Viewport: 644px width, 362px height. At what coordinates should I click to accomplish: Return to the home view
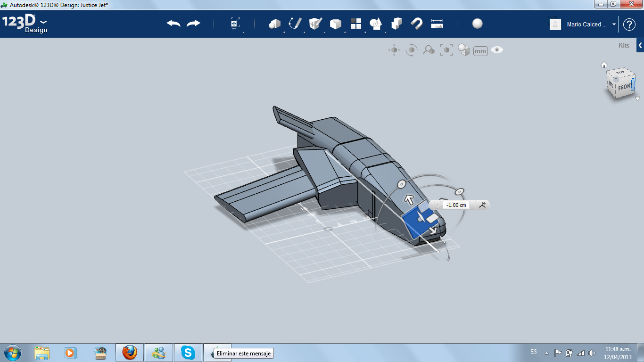pyautogui.click(x=604, y=65)
